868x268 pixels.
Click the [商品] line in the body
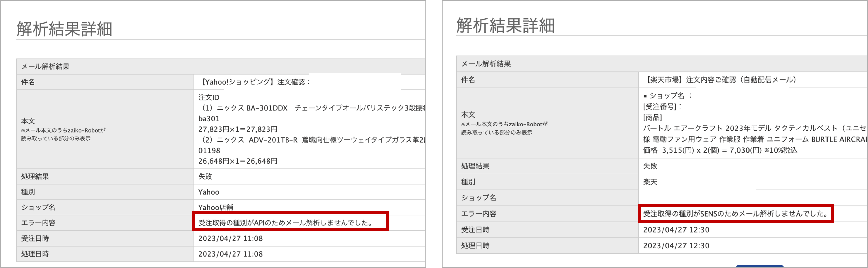[652, 118]
